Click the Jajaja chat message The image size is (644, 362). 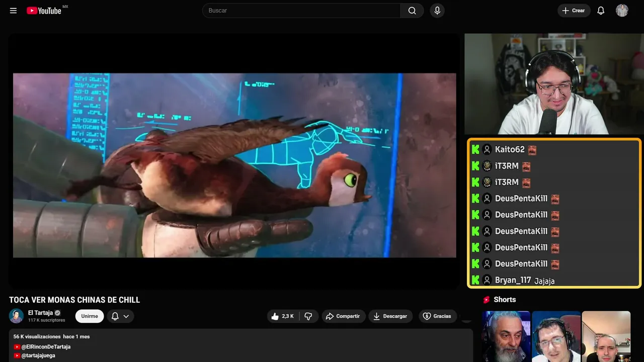pos(544,281)
